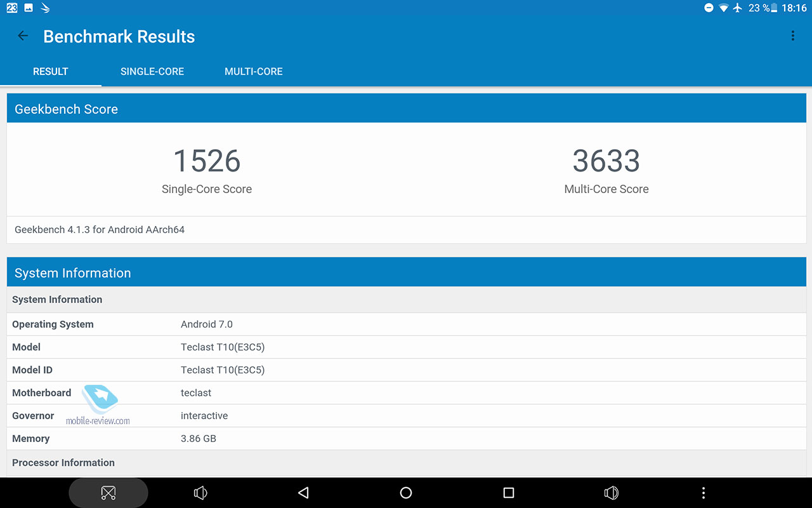The width and height of the screenshot is (812, 508).
Task: Tap the 3.86 GB memory value
Action: tap(199, 439)
